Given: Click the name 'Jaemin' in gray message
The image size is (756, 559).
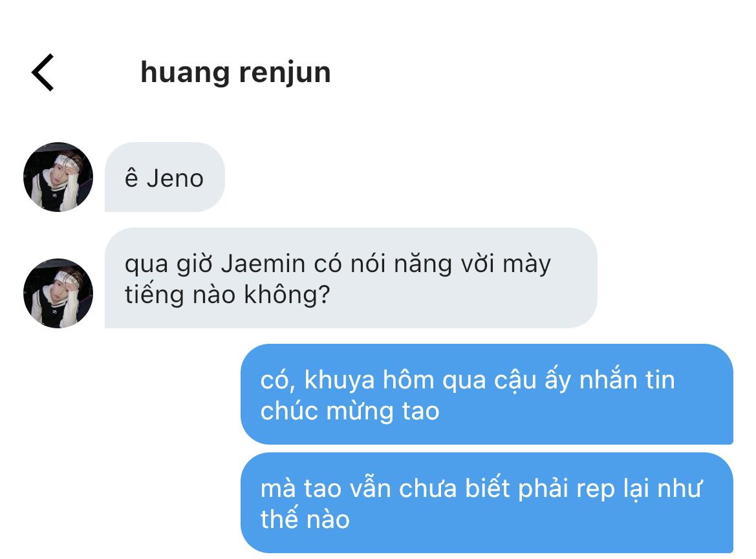Looking at the screenshot, I should 264,264.
